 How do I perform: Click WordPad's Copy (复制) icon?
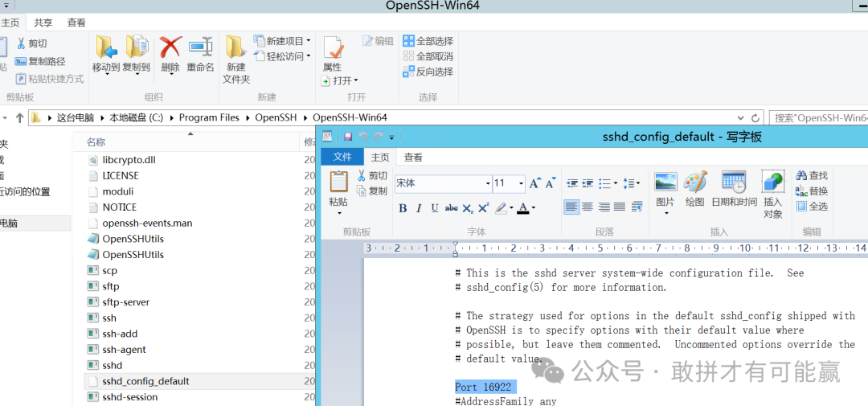pos(362,191)
